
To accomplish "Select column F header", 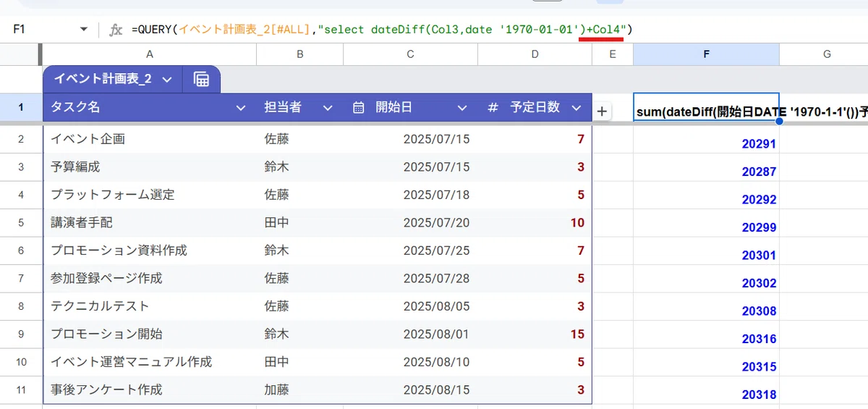I will [706, 54].
